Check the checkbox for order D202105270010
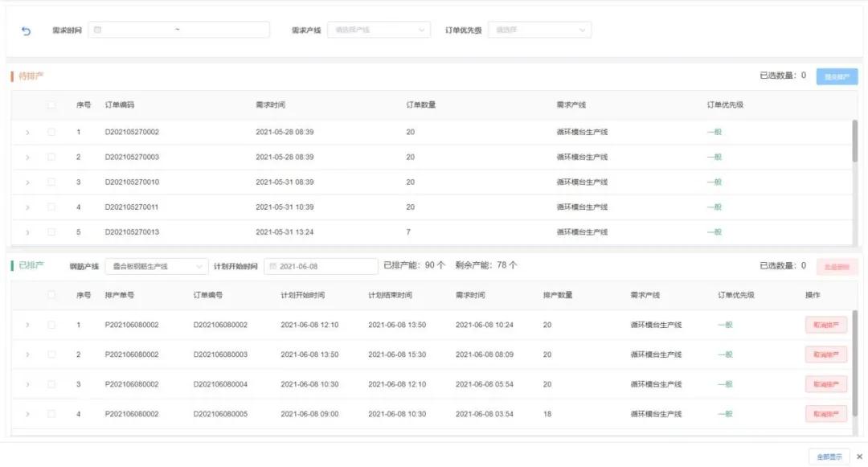The height and width of the screenshot is (467, 868). point(50,182)
